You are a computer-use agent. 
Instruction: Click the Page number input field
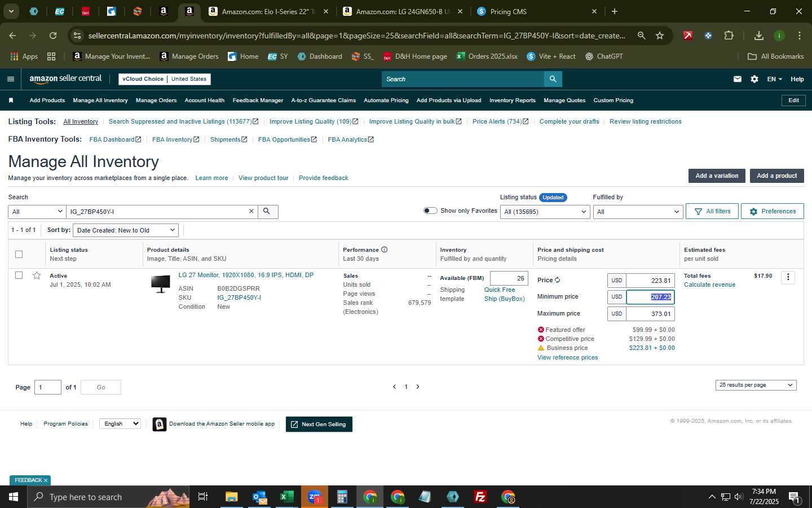tap(48, 387)
